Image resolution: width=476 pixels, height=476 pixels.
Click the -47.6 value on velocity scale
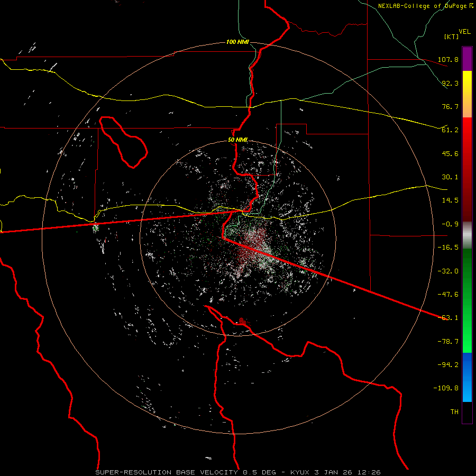tap(448, 295)
